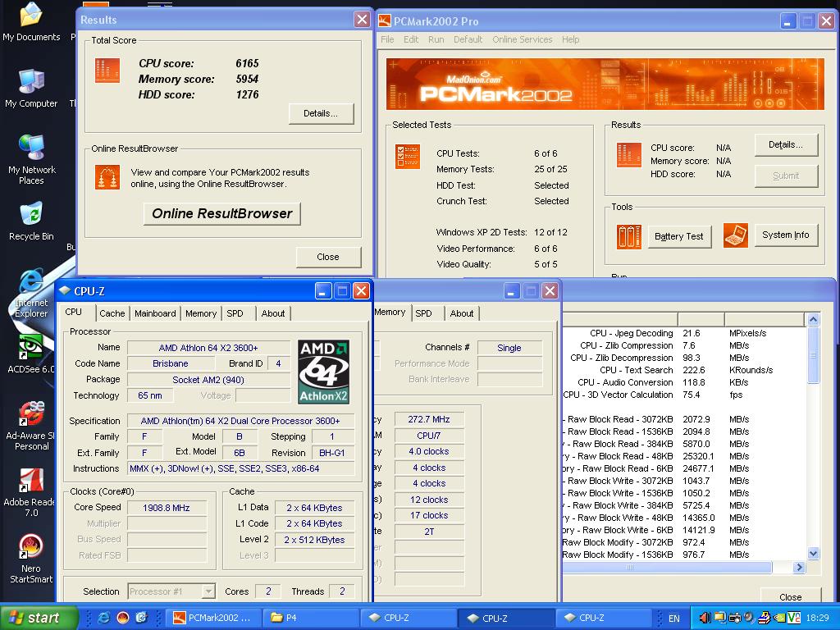Click the Core Speed 1908.8 MHz field
This screenshot has width=840, height=630.
click(167, 508)
